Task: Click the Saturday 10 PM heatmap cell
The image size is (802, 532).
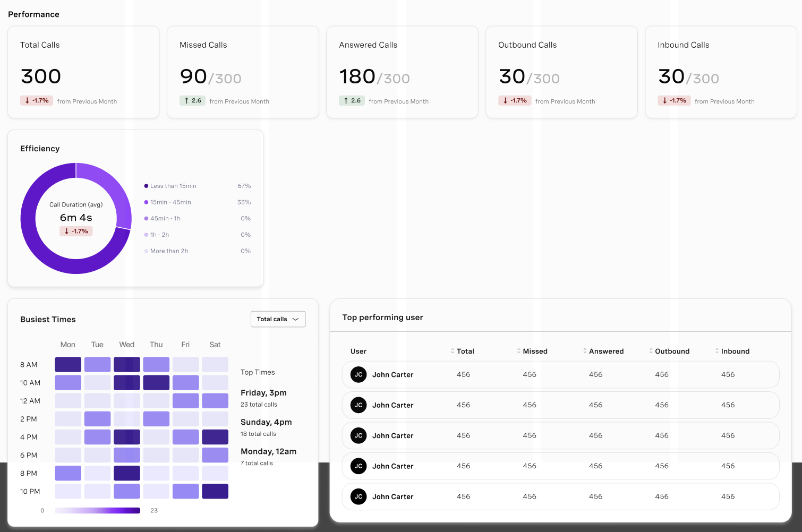Action: tap(215, 491)
